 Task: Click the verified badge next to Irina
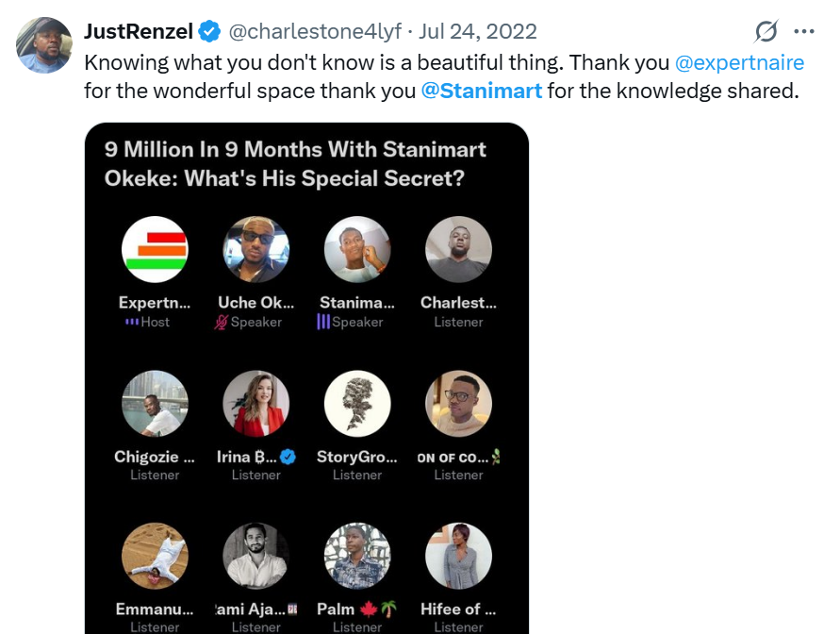pos(288,457)
